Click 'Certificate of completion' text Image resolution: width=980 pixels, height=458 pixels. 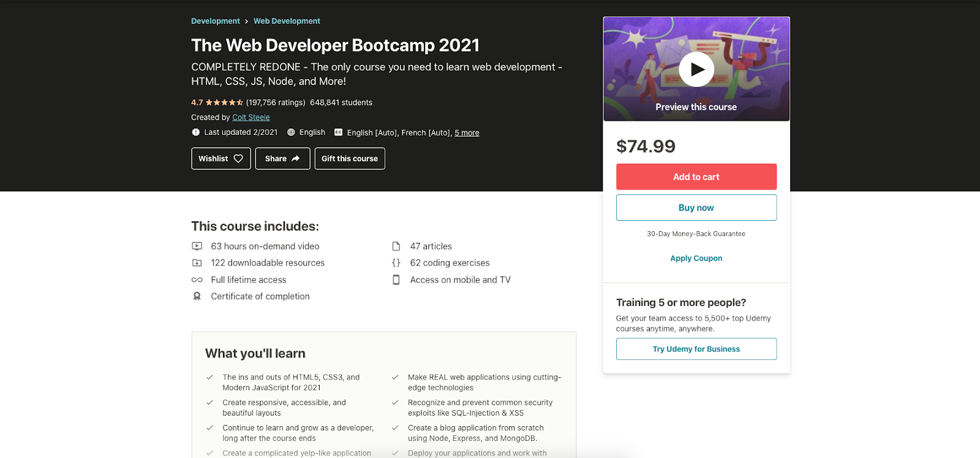point(260,296)
